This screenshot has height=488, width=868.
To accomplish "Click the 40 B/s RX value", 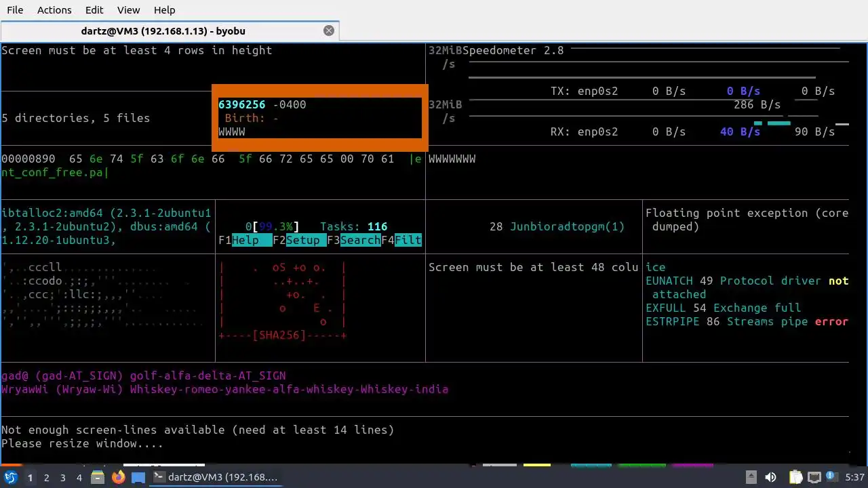I will click(x=741, y=131).
